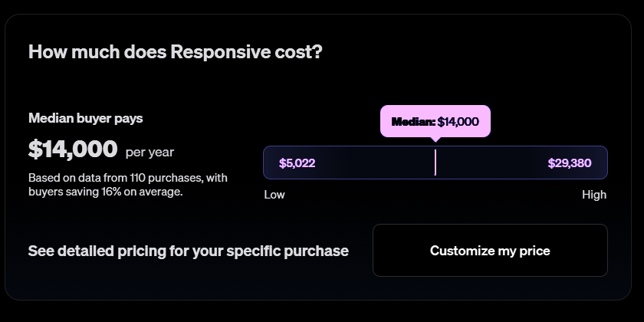
Task: Click the Median buyer pays label
Action: point(86,118)
